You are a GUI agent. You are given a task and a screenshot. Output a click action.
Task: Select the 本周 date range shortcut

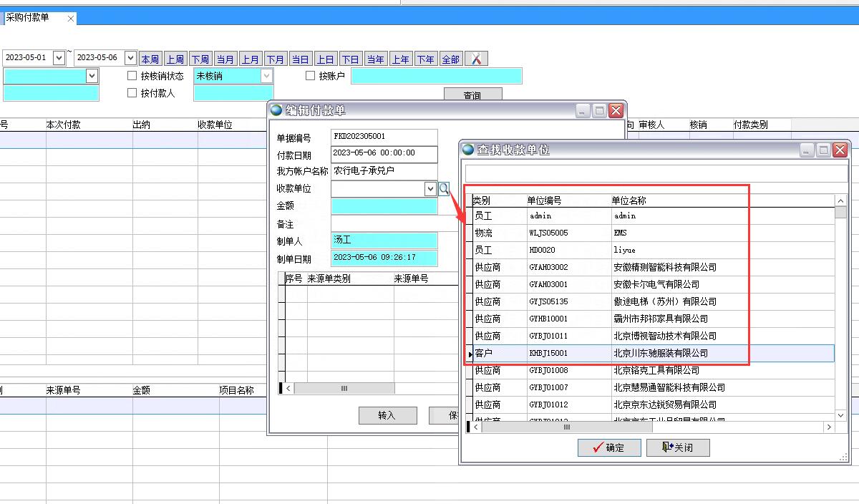click(150, 59)
